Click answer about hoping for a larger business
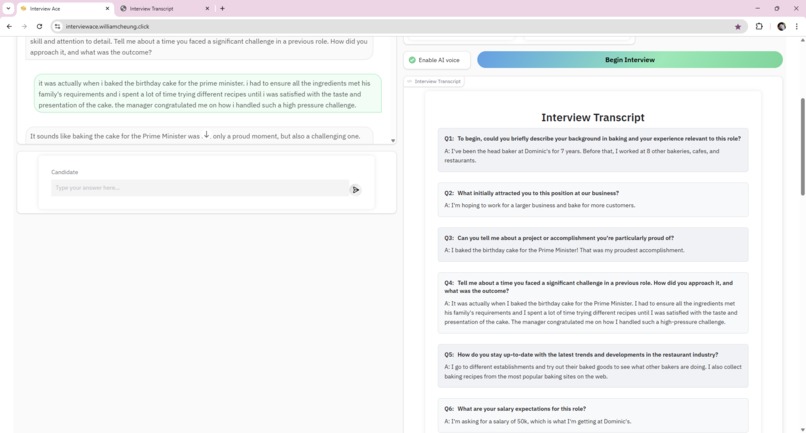Viewport: 806px width, 433px height. [x=540, y=205]
